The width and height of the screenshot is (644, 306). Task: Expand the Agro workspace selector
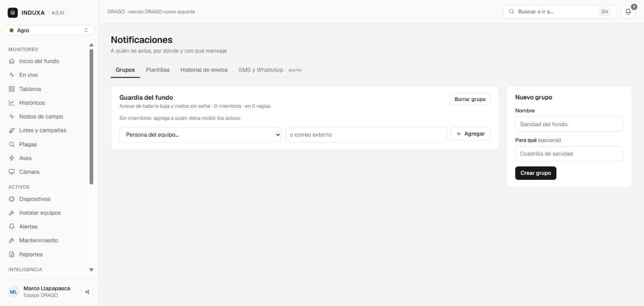point(49,30)
